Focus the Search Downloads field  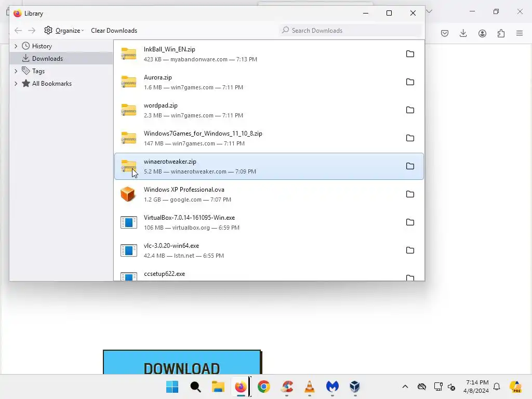pyautogui.click(x=351, y=31)
